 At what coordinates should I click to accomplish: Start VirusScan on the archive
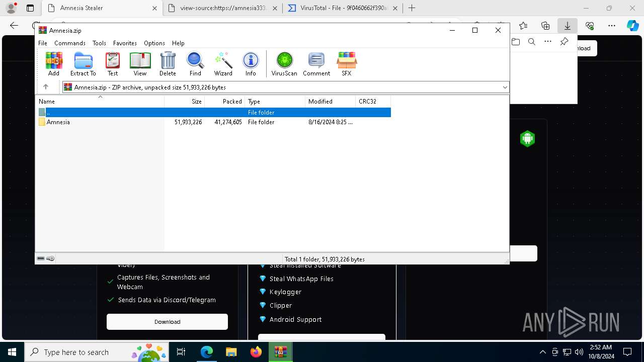[284, 64]
